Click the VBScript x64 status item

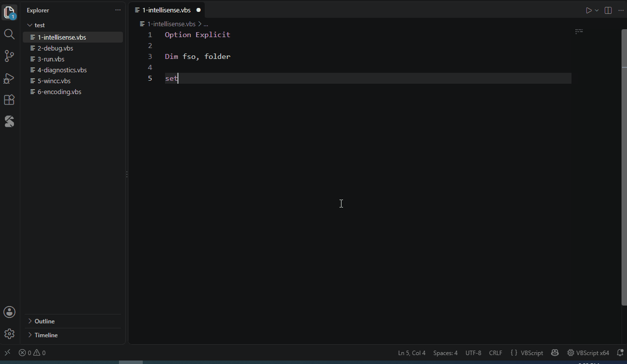(588, 353)
